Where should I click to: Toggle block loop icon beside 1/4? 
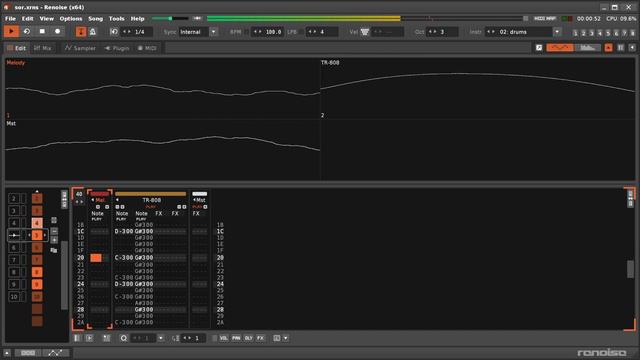pos(114,32)
